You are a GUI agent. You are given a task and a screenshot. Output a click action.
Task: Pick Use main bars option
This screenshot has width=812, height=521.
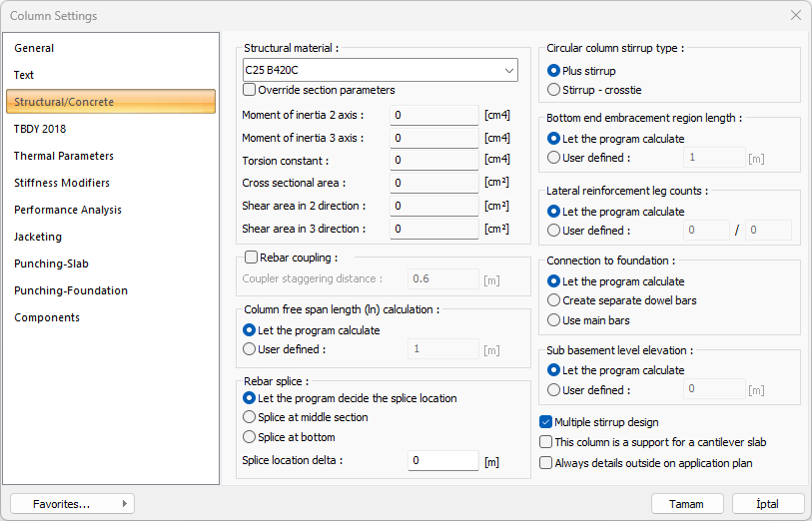point(554,320)
